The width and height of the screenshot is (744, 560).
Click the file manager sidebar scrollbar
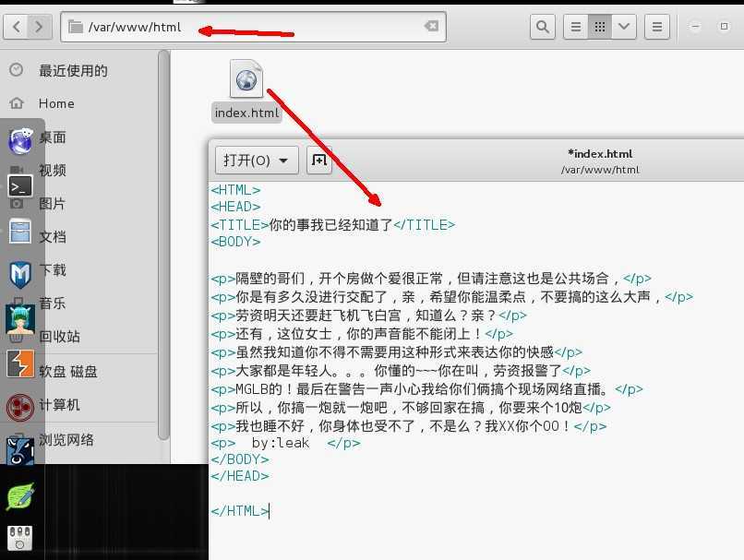(x=163, y=245)
